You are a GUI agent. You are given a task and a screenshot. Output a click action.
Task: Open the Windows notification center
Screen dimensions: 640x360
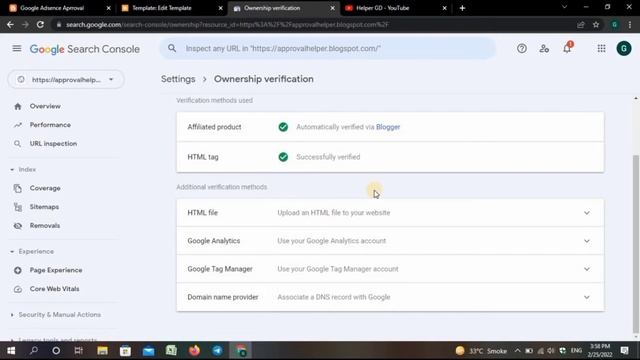(624, 351)
